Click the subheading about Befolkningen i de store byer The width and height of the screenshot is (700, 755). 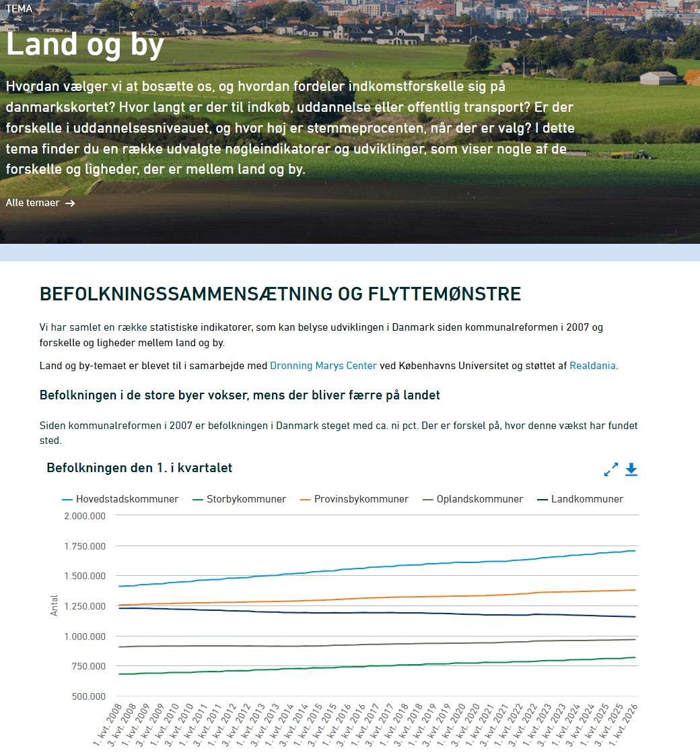click(x=240, y=395)
